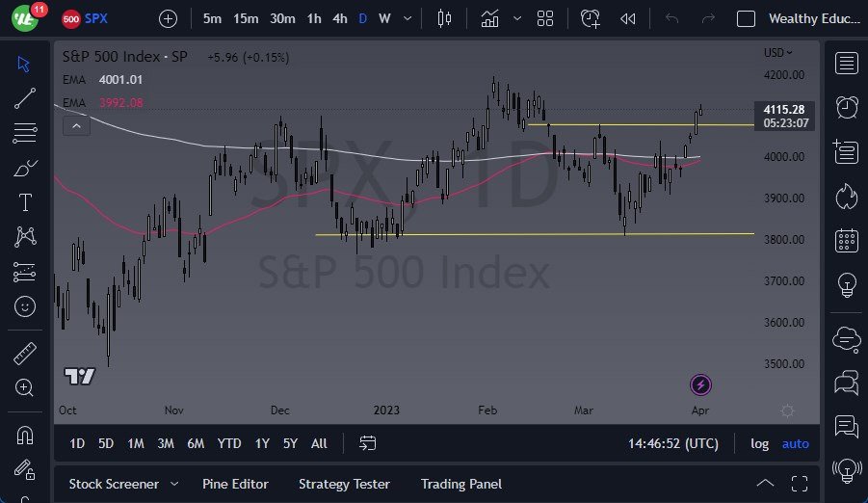
Task: Open the watchlist panel icon
Action: coord(847,64)
